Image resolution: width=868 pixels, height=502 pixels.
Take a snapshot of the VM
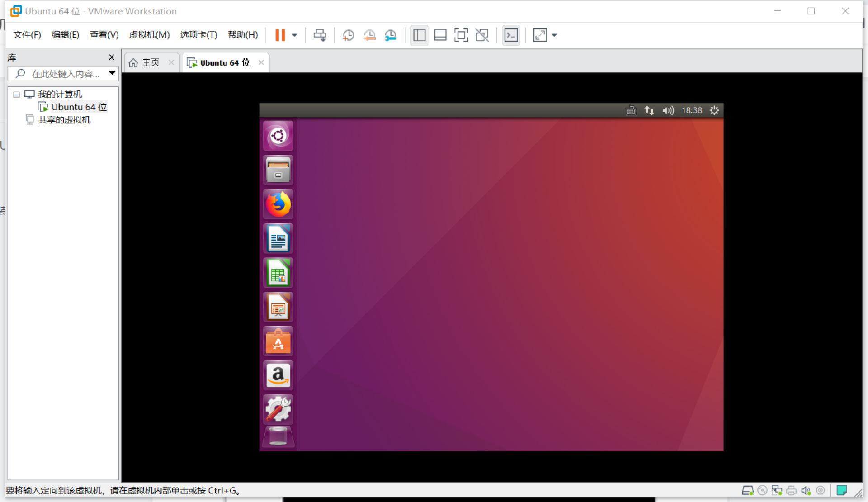348,35
